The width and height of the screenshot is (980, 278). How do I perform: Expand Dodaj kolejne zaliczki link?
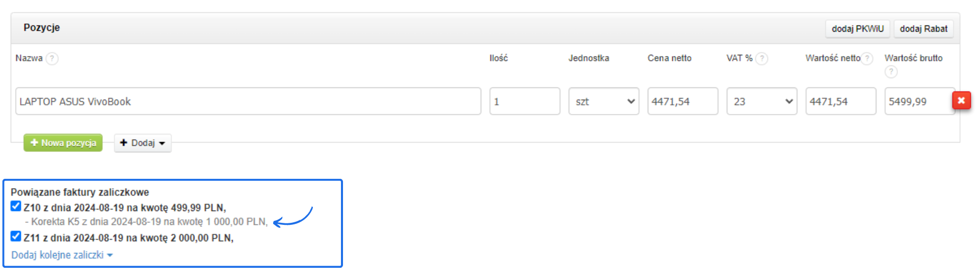coord(62,255)
